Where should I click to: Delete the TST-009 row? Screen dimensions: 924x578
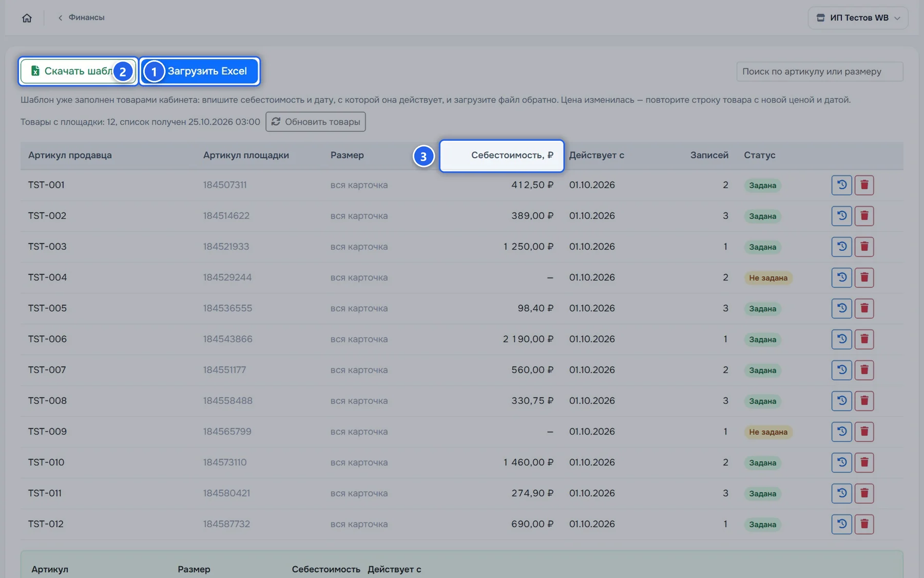pos(864,432)
